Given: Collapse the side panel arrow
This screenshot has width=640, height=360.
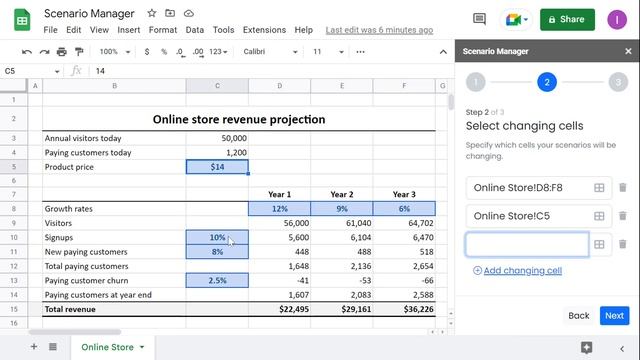Looking at the screenshot, I should 622,349.
